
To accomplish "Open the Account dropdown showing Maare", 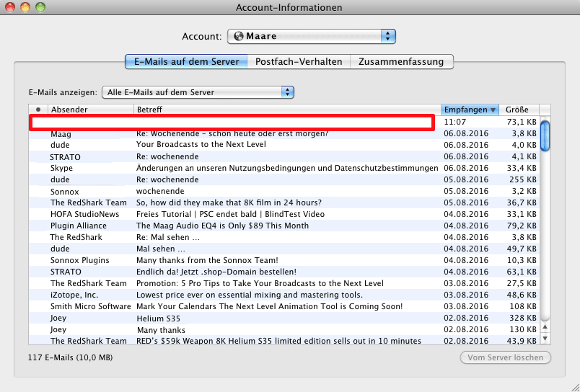I will click(x=312, y=36).
